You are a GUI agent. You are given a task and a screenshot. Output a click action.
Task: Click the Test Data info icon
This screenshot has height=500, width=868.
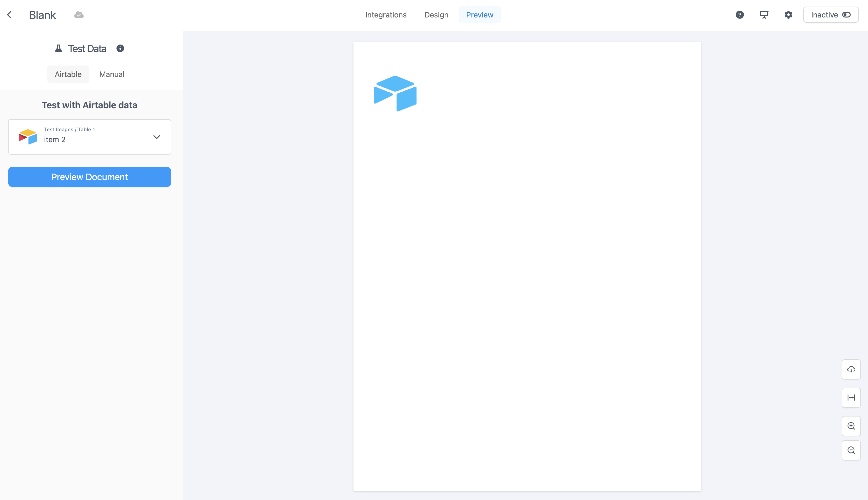[120, 48]
